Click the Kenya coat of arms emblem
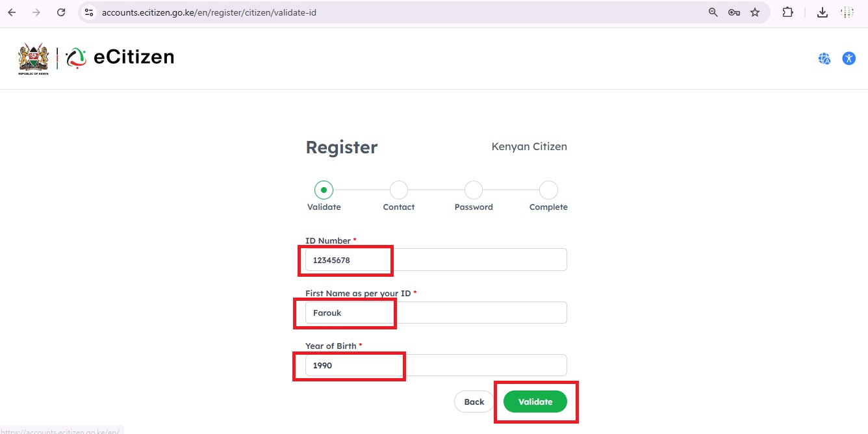The height and width of the screenshot is (434, 868). (33, 58)
